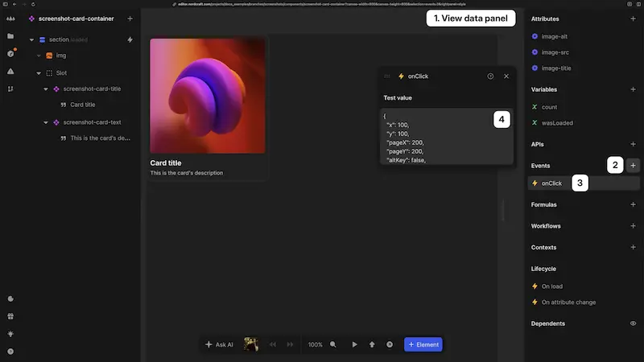Open help icon in onClick popup
This screenshot has height=362, width=644.
click(x=490, y=76)
